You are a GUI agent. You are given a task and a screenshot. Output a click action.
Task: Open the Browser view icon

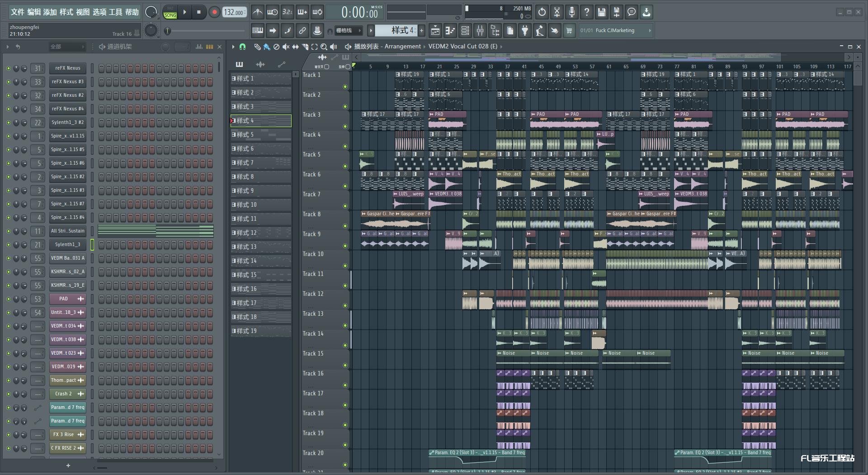495,30
